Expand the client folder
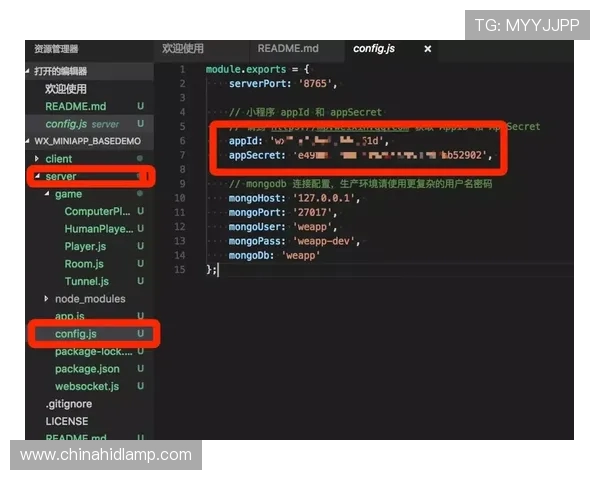This screenshot has width=600, height=480. tap(58, 159)
